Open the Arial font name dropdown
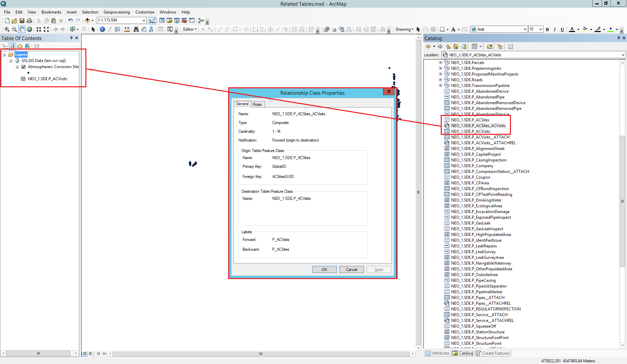Screen dimensions: 627x364 pos(525,29)
